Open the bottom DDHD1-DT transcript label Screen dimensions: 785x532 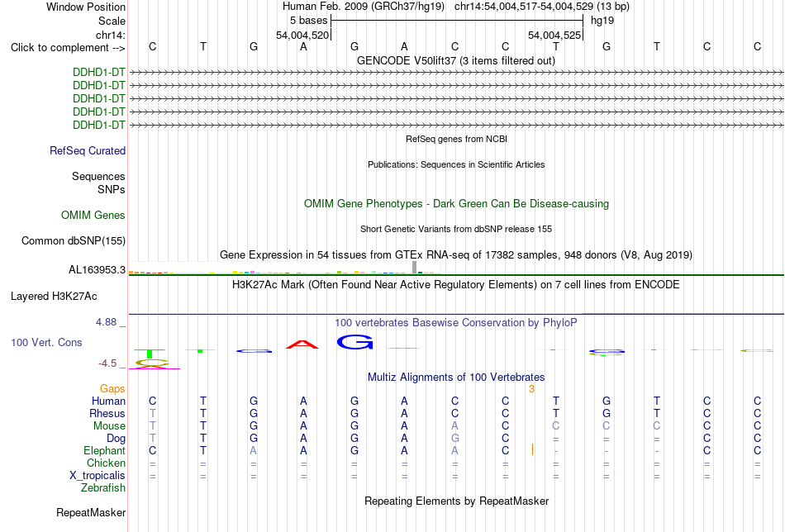98,125
